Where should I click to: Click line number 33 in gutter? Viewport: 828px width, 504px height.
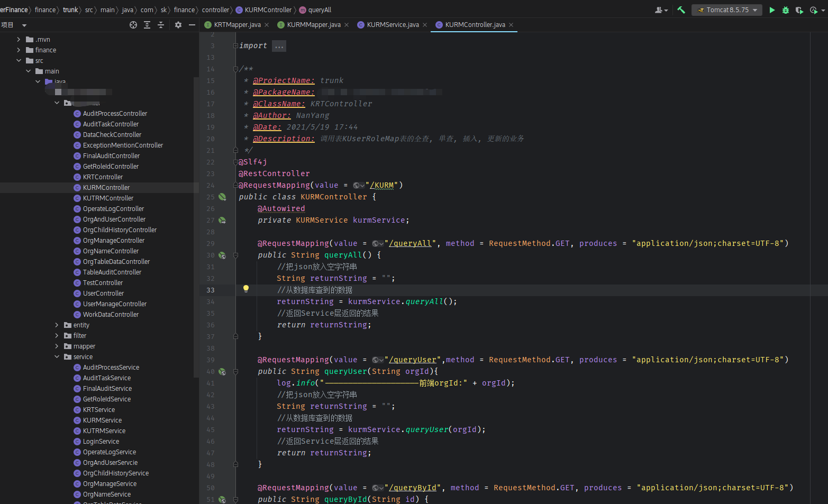(211, 290)
